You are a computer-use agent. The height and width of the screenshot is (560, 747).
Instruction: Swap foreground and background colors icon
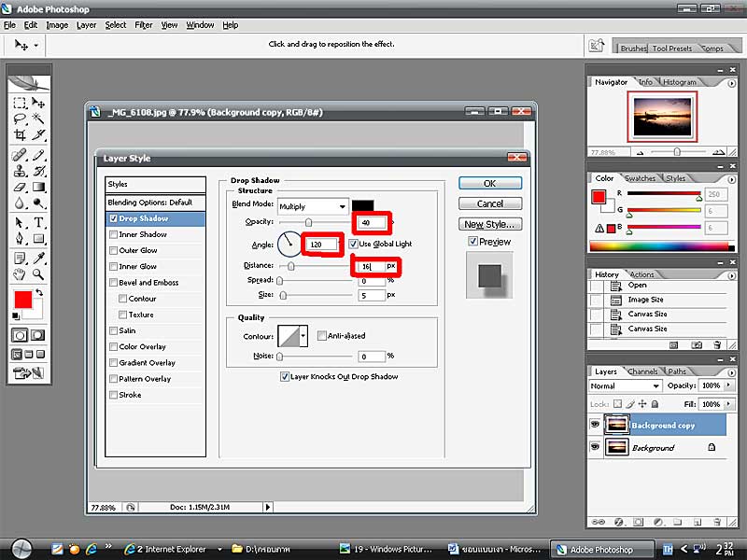(39, 292)
